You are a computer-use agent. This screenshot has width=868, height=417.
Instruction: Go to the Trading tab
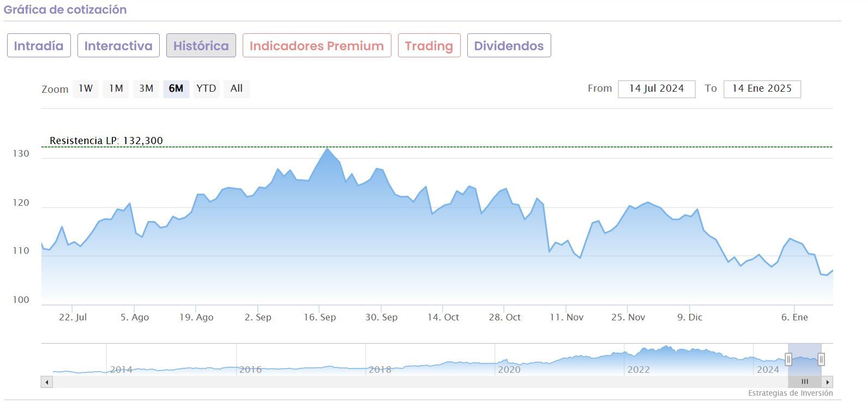point(429,46)
